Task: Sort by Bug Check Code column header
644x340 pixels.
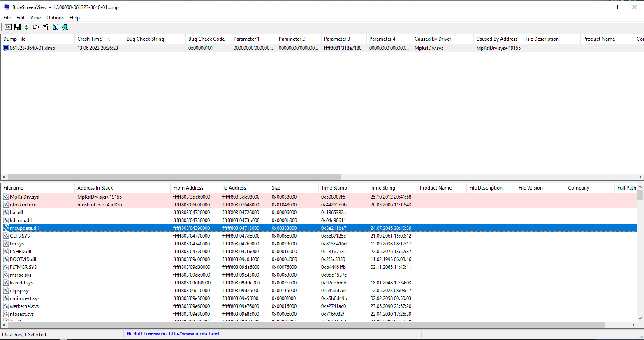Action: pos(208,39)
